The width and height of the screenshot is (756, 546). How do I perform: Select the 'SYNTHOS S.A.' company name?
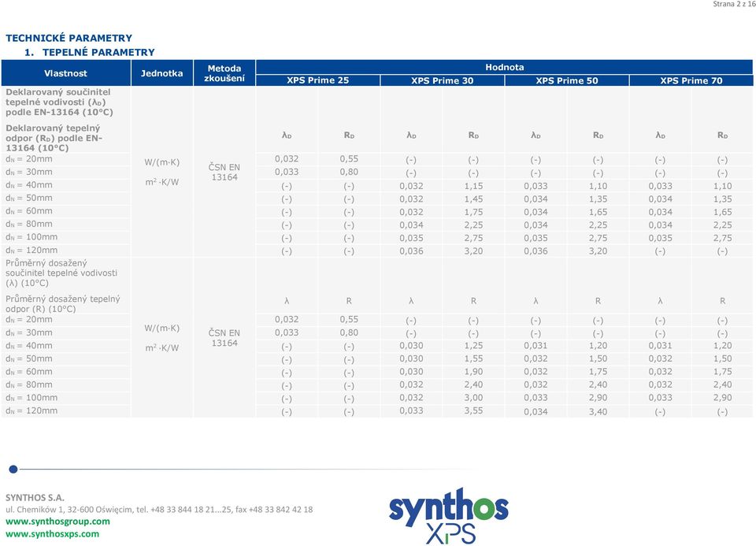tap(35, 497)
